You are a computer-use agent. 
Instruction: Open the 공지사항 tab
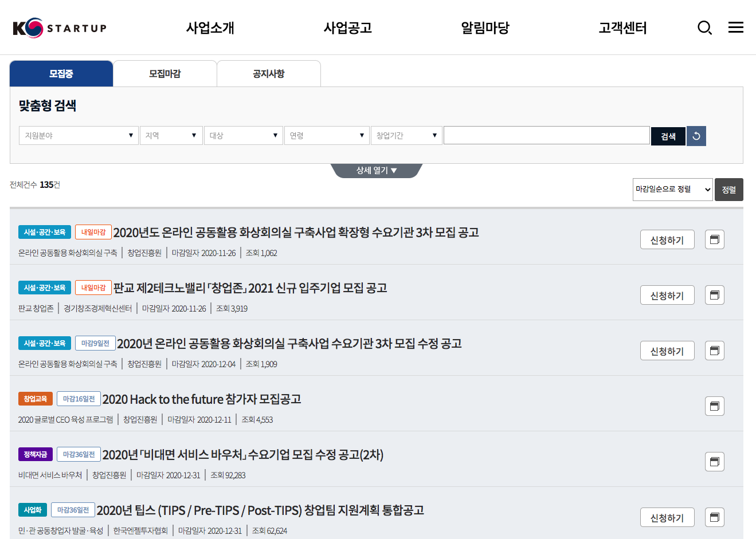tap(268, 73)
